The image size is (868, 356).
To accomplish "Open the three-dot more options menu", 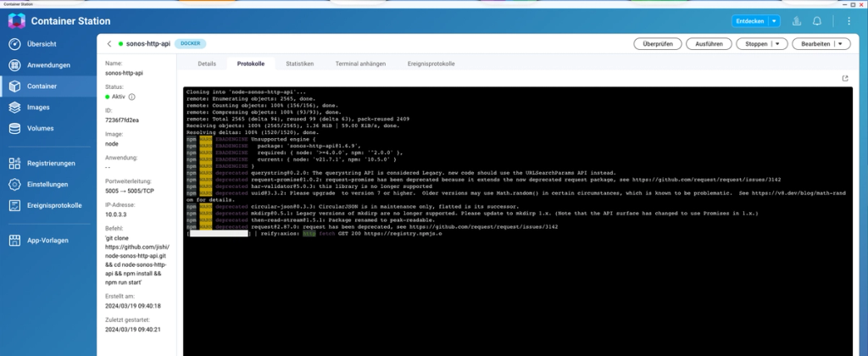I will (849, 21).
